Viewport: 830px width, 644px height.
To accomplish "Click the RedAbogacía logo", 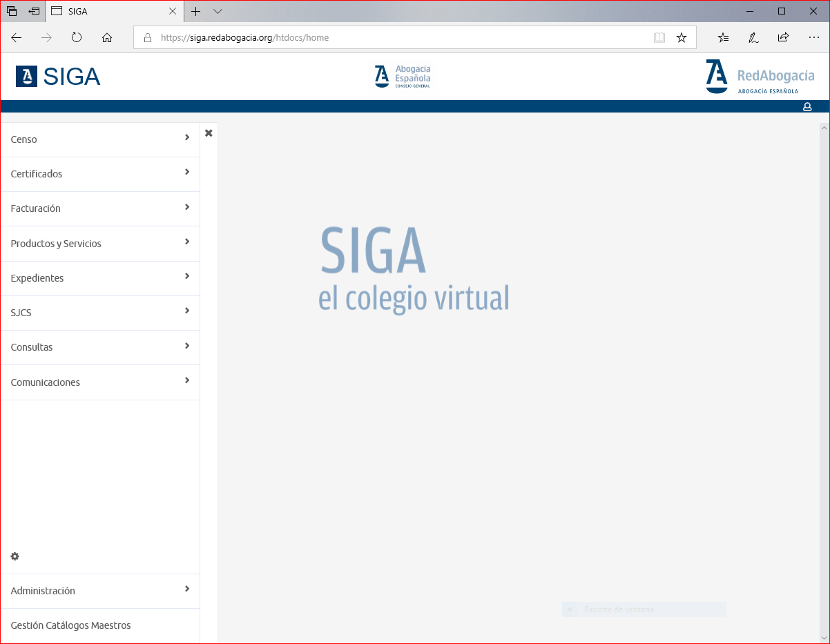I will (x=760, y=77).
